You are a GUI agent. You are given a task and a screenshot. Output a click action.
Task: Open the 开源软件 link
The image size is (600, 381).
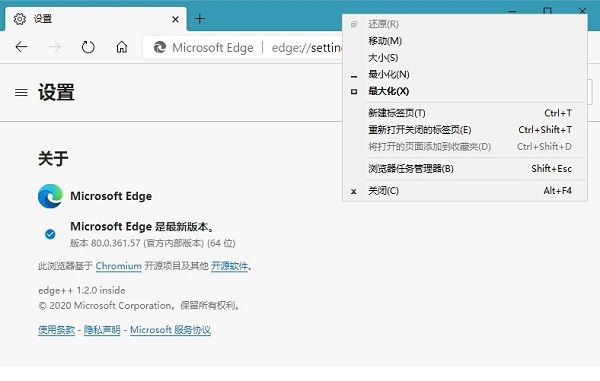[230, 266]
